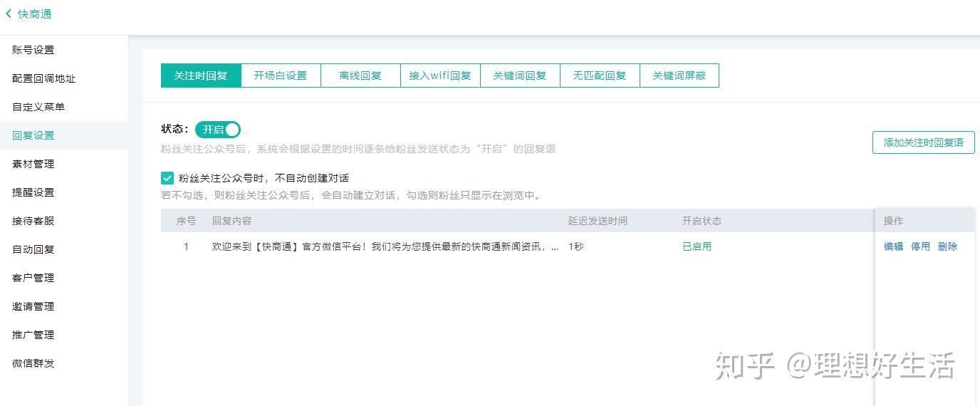Switch to the 开场白设置 tab
Screen dimensions: 980x406
[281, 76]
